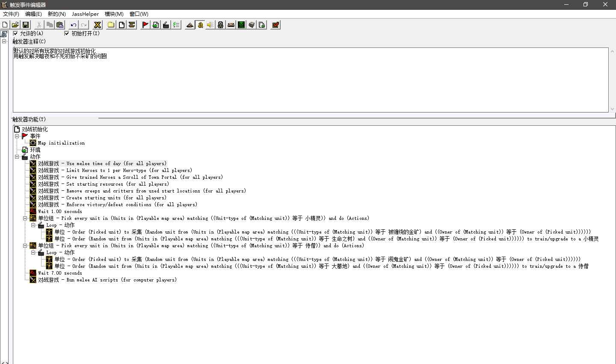The height and width of the screenshot is (364, 616).
Task: Open the Terrain Editor mountain icon
Action: [190, 25]
